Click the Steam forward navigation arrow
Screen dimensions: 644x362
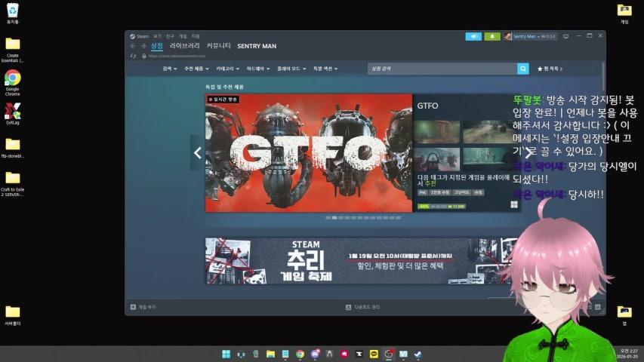coord(143,46)
